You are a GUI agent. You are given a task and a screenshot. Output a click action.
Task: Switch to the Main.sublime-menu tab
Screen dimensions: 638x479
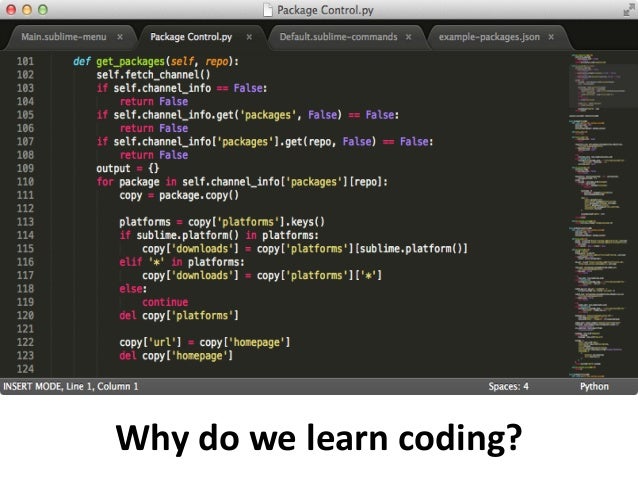[64, 37]
